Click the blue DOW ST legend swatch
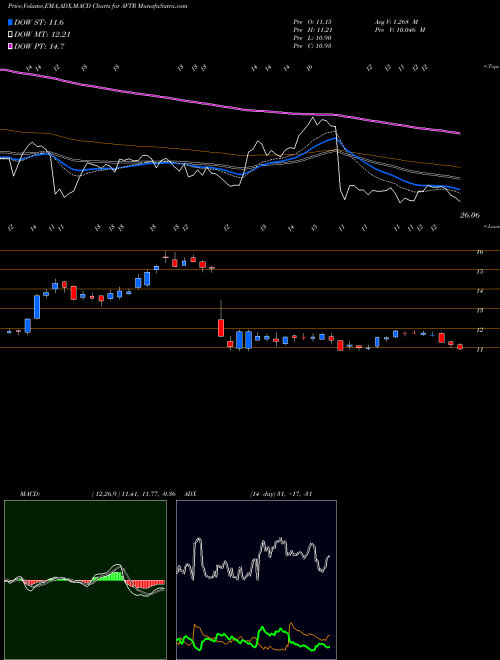Image resolution: width=500 pixels, height=660 pixels. click(x=10, y=22)
